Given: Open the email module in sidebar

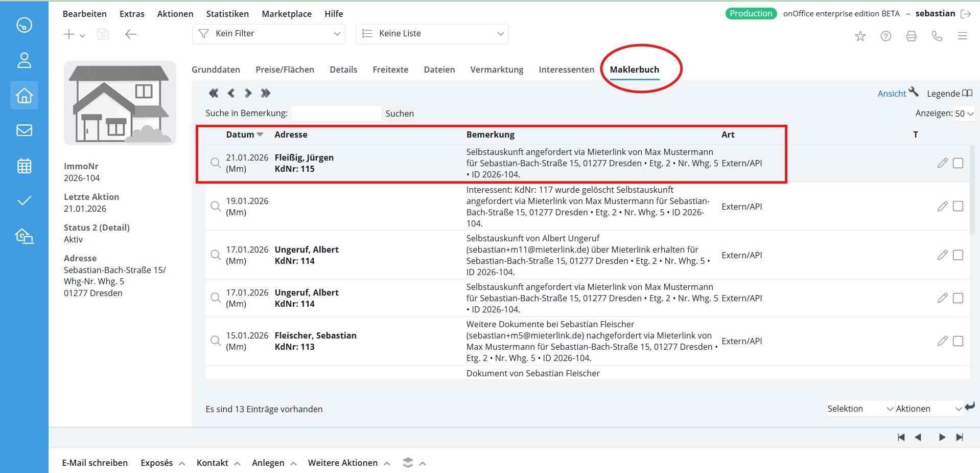Looking at the screenshot, I should [x=24, y=130].
